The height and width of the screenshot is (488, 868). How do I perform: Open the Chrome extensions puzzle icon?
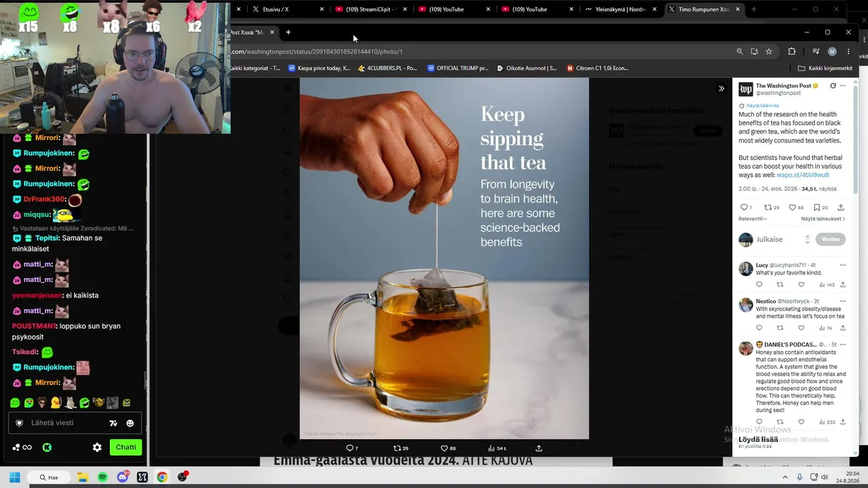click(791, 52)
